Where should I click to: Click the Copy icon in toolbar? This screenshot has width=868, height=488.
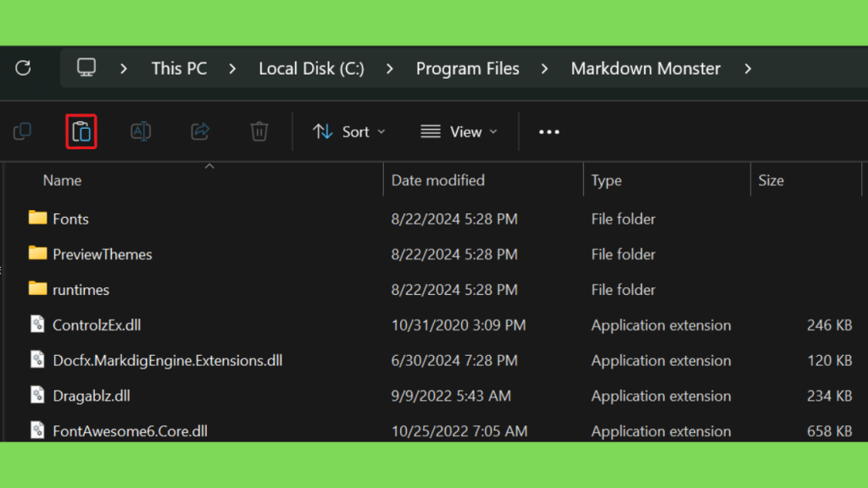(x=22, y=131)
